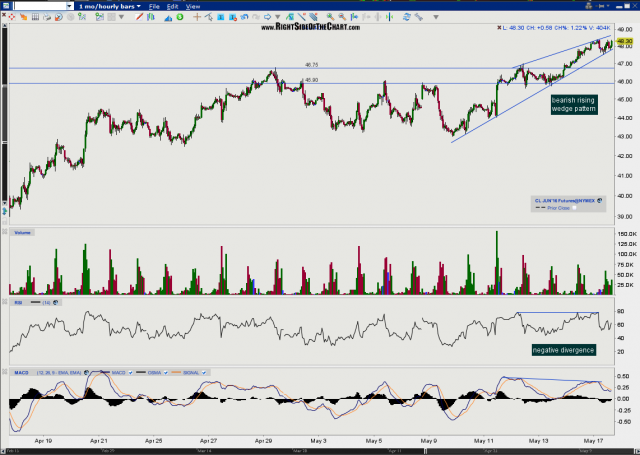Viewport: 640px width, 455px height.
Task: Click the blue scroll-to-edge arrow icon
Action: click(x=354, y=17)
